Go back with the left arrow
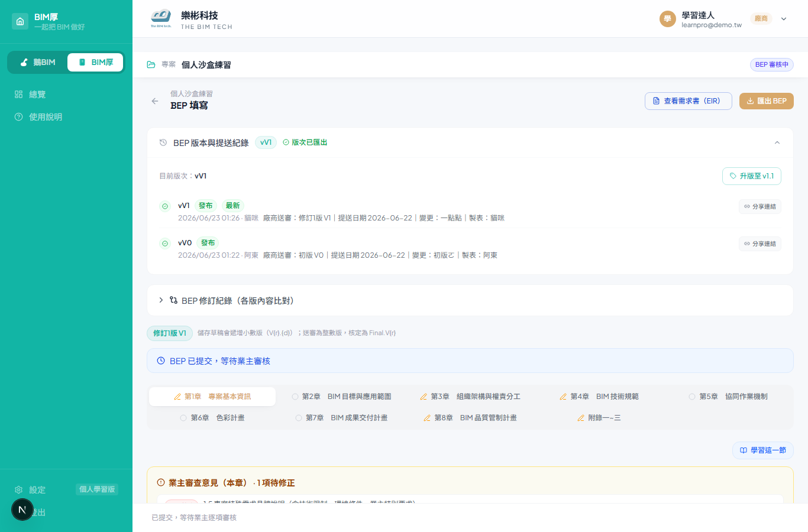 click(155, 101)
